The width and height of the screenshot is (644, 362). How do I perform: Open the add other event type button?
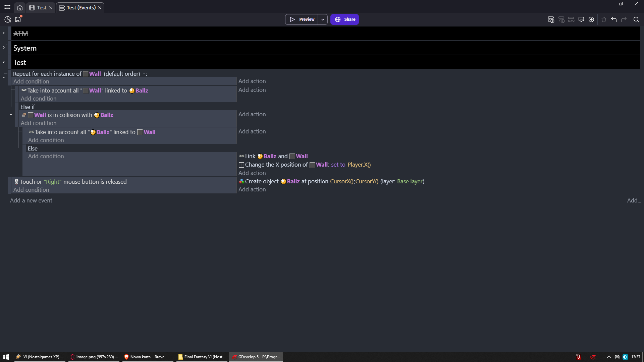click(x=591, y=19)
